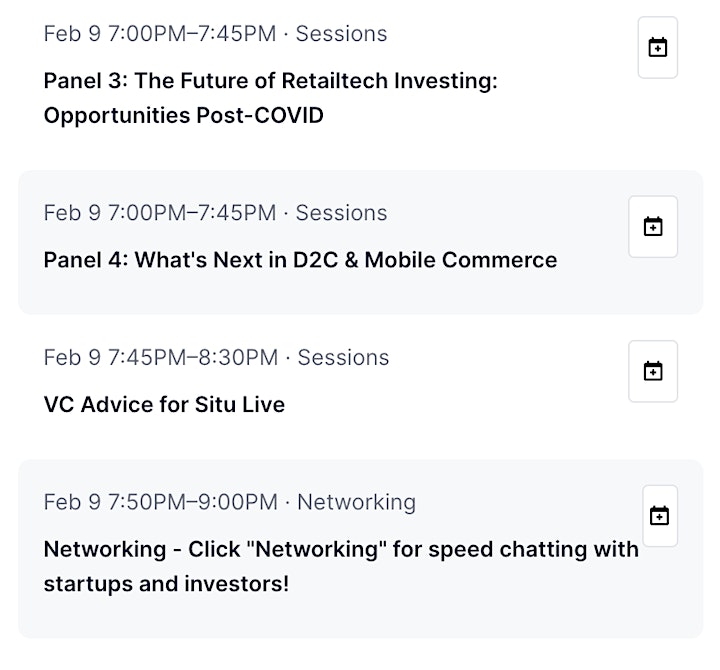The height and width of the screenshot is (670, 720).
Task: Open Panel 4: What's Next in D2C & Mobile Commerce
Action: (300, 260)
